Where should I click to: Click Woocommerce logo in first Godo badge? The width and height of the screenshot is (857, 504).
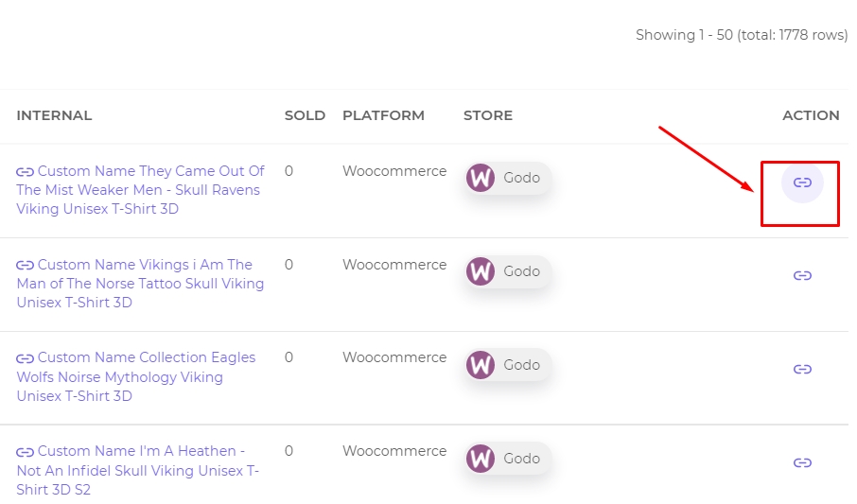(481, 178)
